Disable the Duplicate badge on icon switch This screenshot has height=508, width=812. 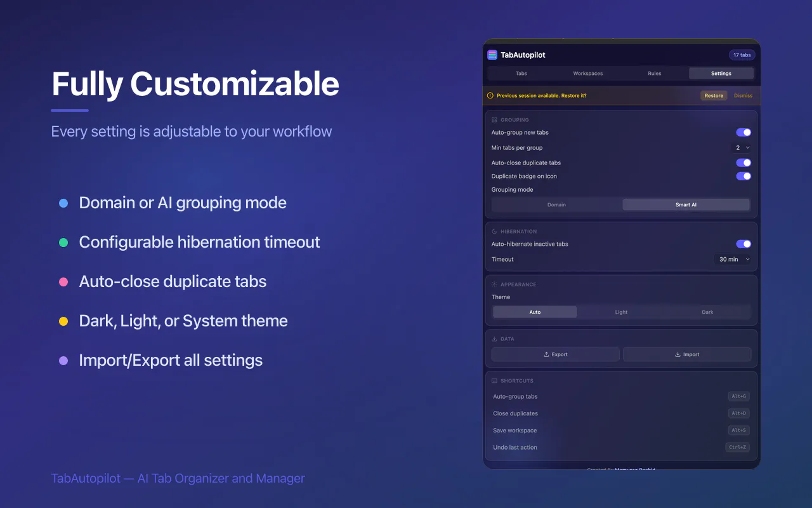tap(743, 177)
